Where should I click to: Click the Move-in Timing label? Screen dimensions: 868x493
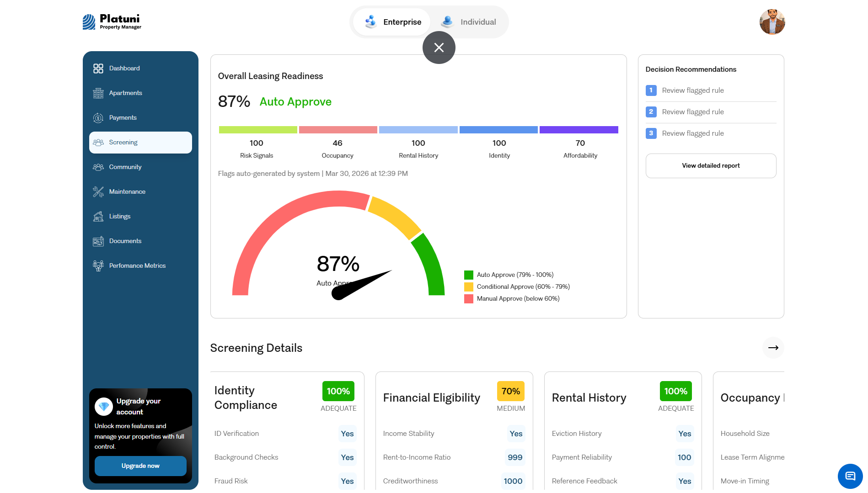(x=745, y=481)
